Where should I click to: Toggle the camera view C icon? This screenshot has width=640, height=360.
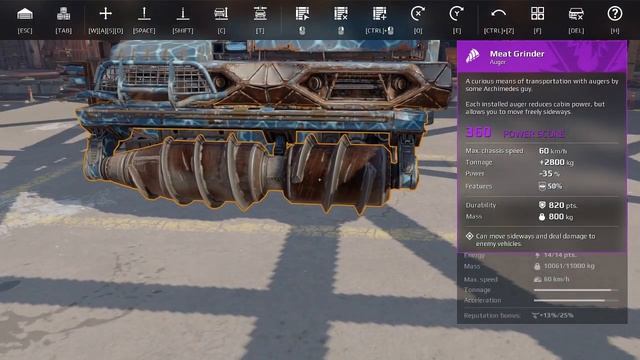pyautogui.click(x=221, y=14)
